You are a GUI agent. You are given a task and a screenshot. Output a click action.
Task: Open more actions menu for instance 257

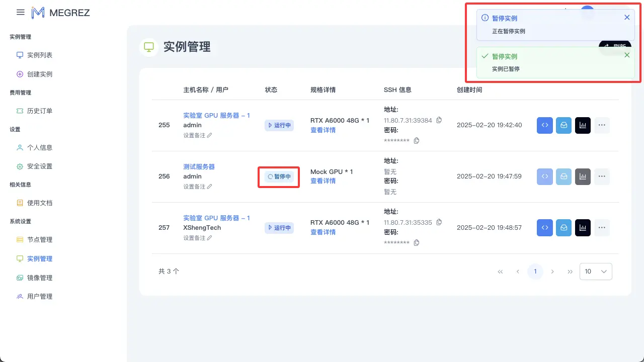pos(602,228)
